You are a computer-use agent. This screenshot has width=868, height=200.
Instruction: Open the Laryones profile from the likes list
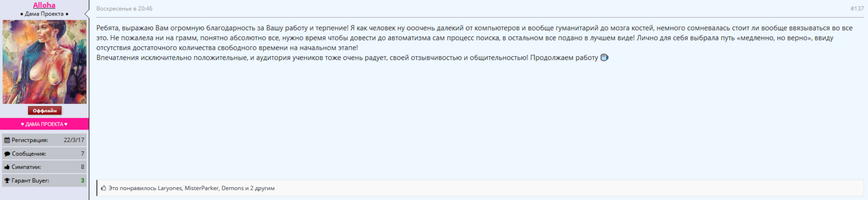pyautogui.click(x=170, y=188)
